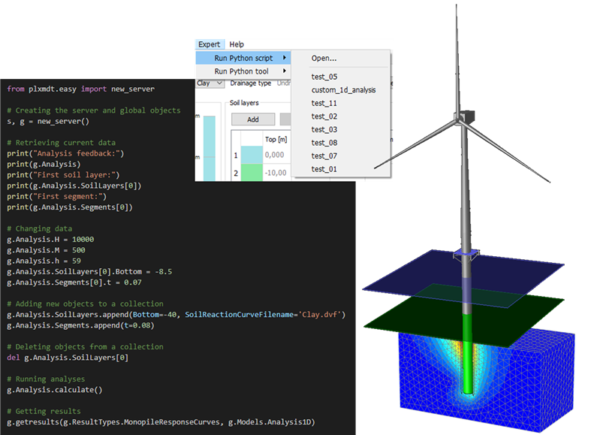600x435 pixels.
Task: Open the Help menu
Action: coord(236,44)
